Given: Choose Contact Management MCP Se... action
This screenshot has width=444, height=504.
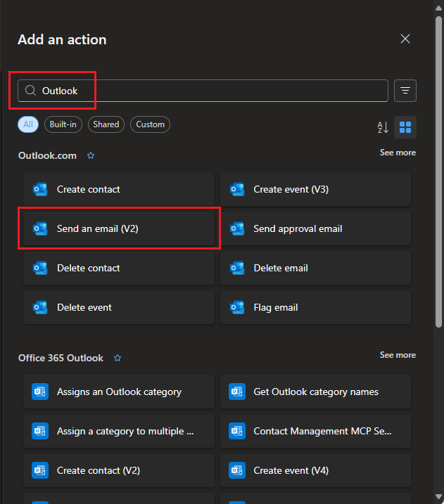Looking at the screenshot, I should click(x=315, y=431).
